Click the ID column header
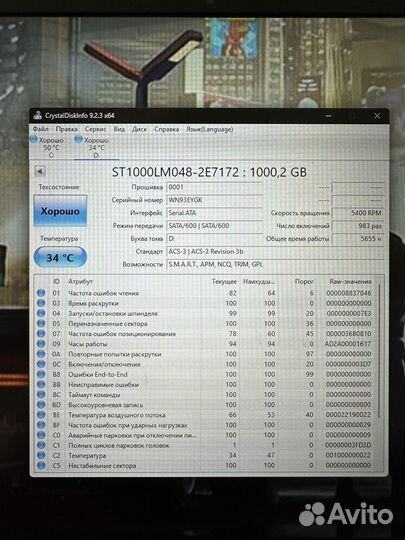 (56, 281)
